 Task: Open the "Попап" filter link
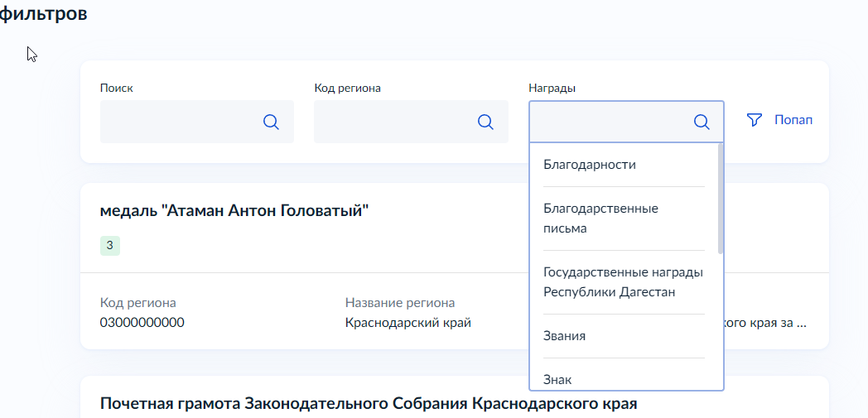(x=793, y=120)
